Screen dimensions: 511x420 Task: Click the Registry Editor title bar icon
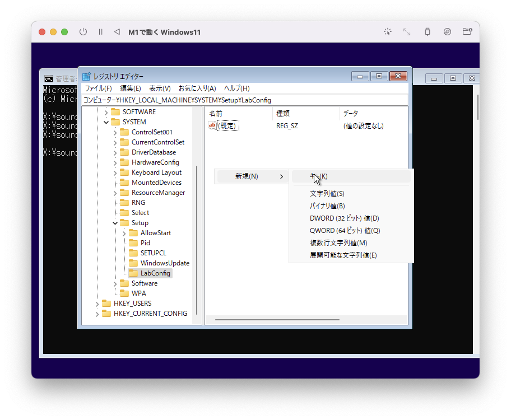click(86, 76)
